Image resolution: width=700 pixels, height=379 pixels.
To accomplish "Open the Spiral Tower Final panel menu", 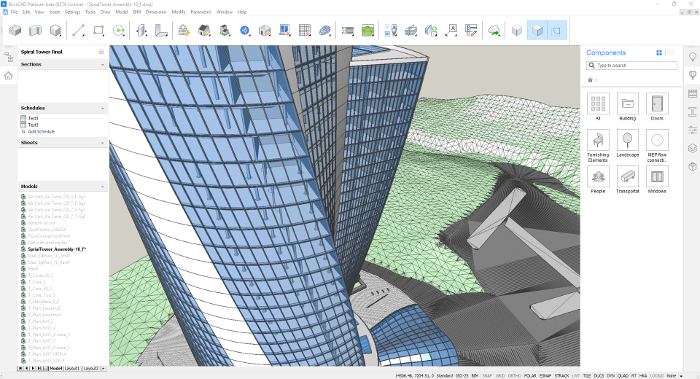I will click(101, 52).
